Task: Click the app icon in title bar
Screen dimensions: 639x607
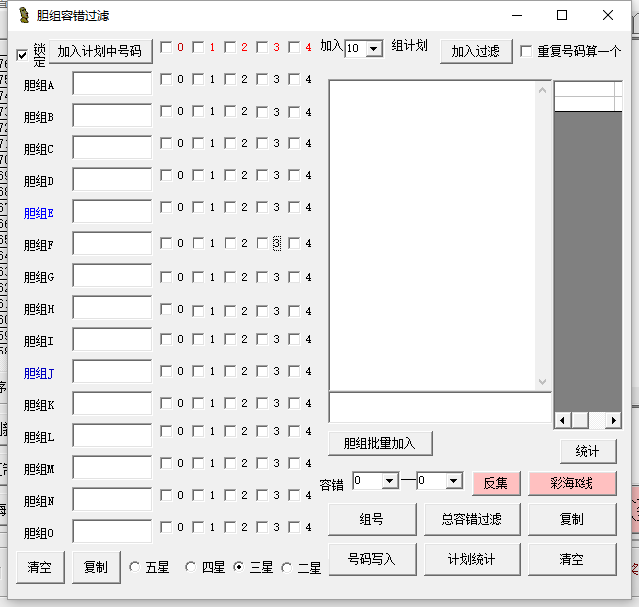Action: (21, 15)
